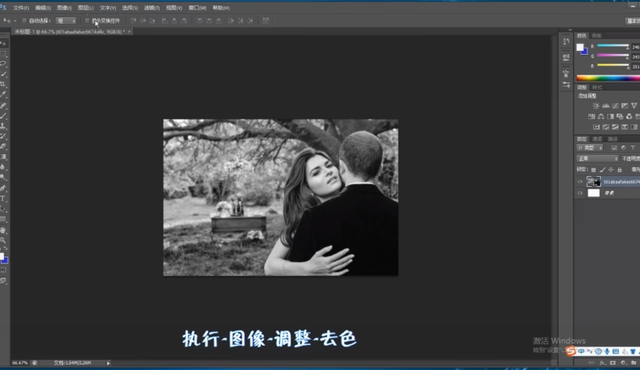
Task: Select the Rectangular Marquee tool
Action: pyautogui.click(x=3, y=53)
